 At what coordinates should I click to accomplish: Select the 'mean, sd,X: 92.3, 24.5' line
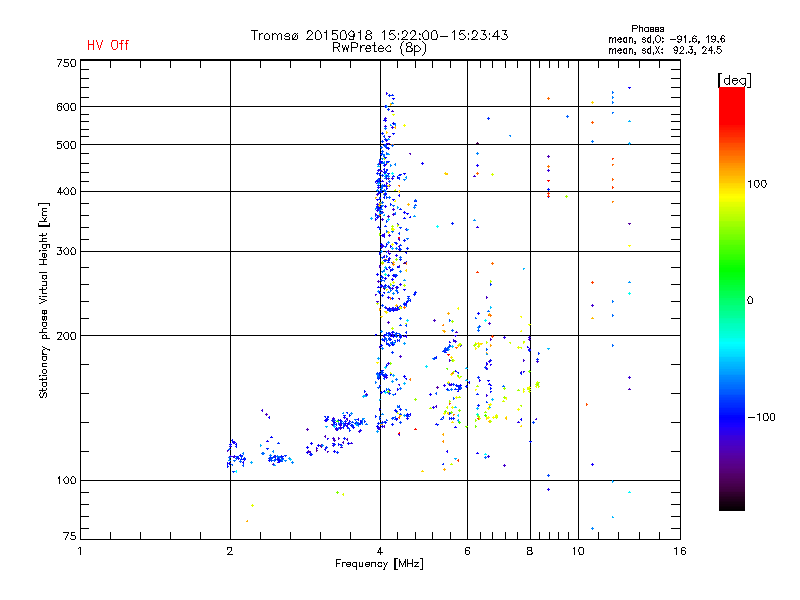[665, 50]
